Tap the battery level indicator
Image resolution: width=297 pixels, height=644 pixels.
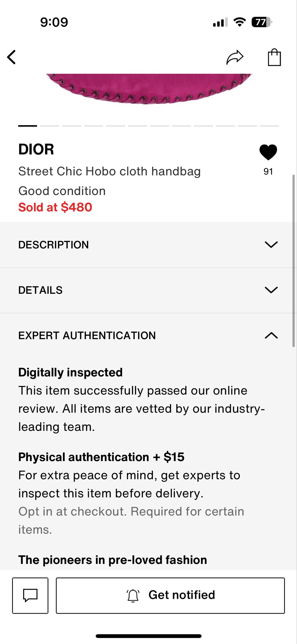click(x=262, y=22)
